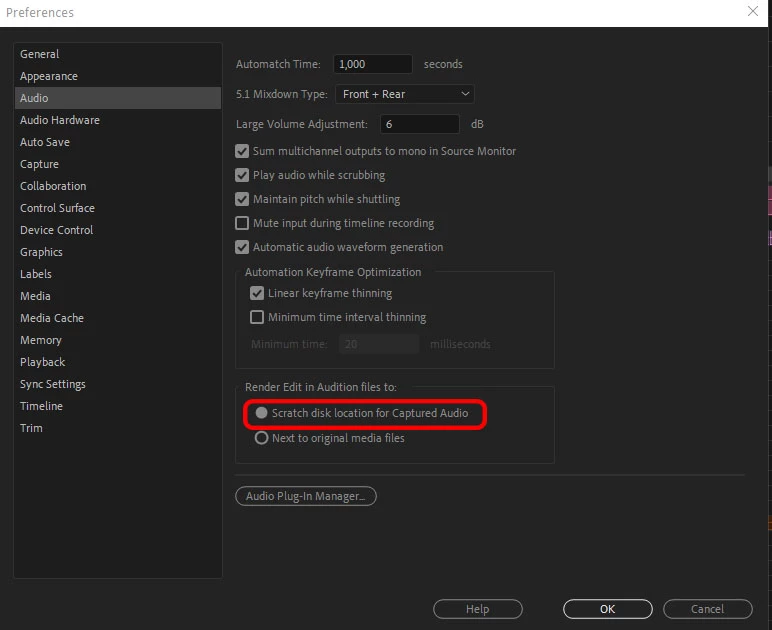Choose Next to original media files
Viewport: 772px width, 630px height.
[x=261, y=438]
